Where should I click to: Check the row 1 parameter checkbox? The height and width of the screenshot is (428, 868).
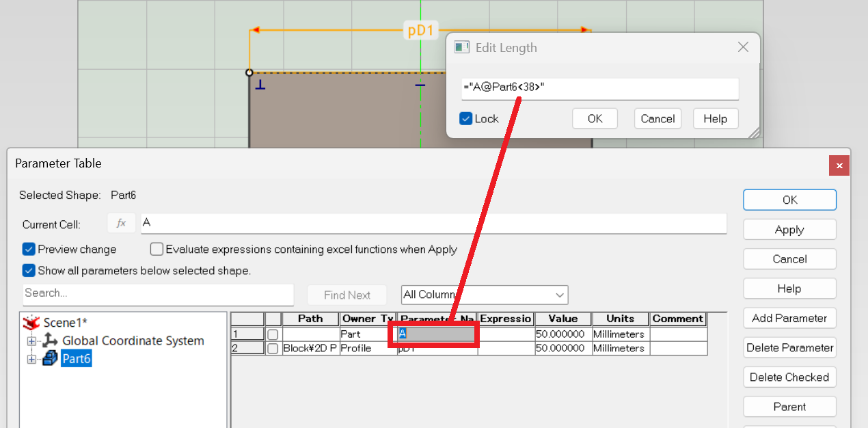(x=273, y=334)
